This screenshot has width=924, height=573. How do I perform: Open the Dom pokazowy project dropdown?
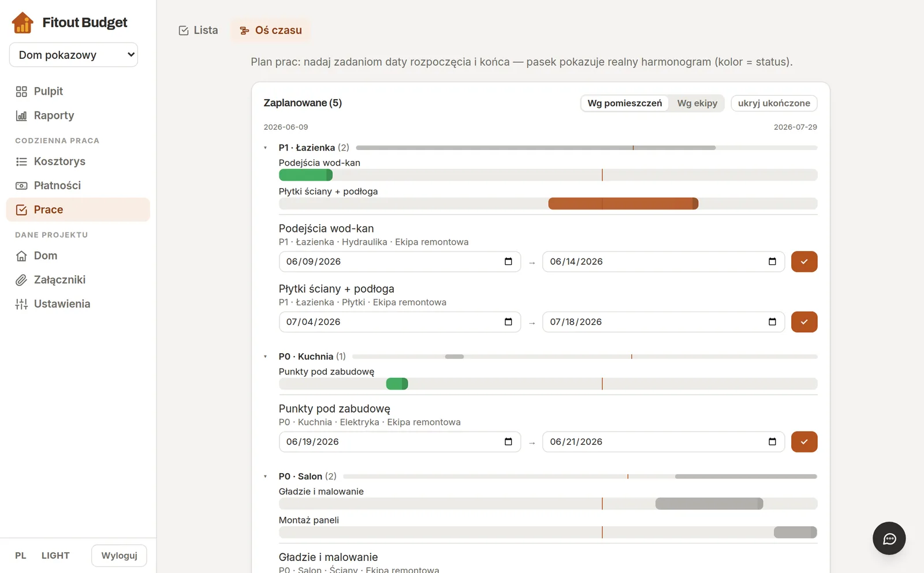pyautogui.click(x=73, y=55)
